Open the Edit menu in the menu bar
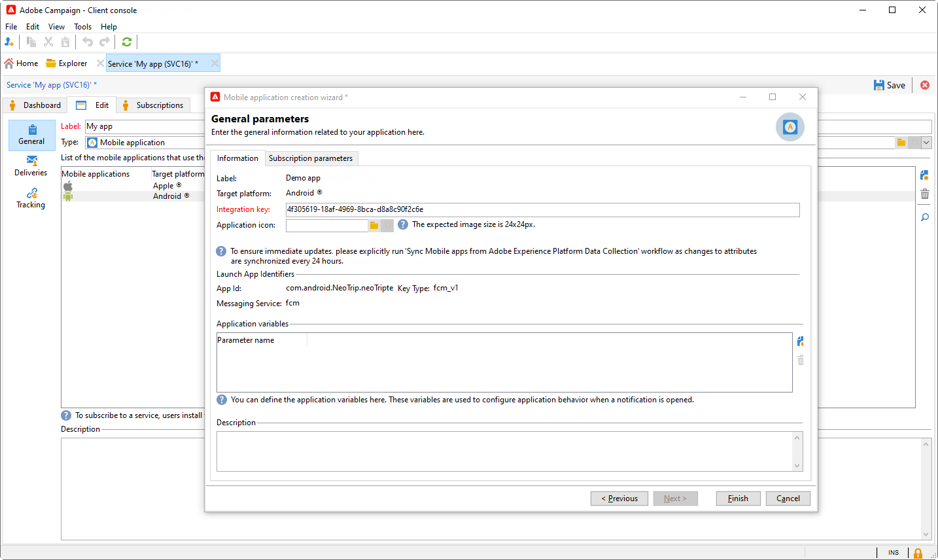Viewport: 938px width, 560px height. (33, 27)
